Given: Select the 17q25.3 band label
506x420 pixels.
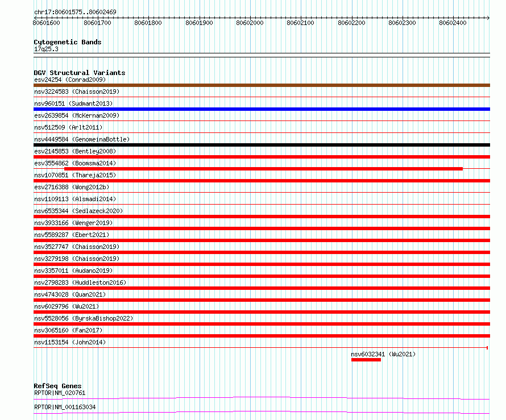Looking at the screenshot, I should click(x=46, y=49).
